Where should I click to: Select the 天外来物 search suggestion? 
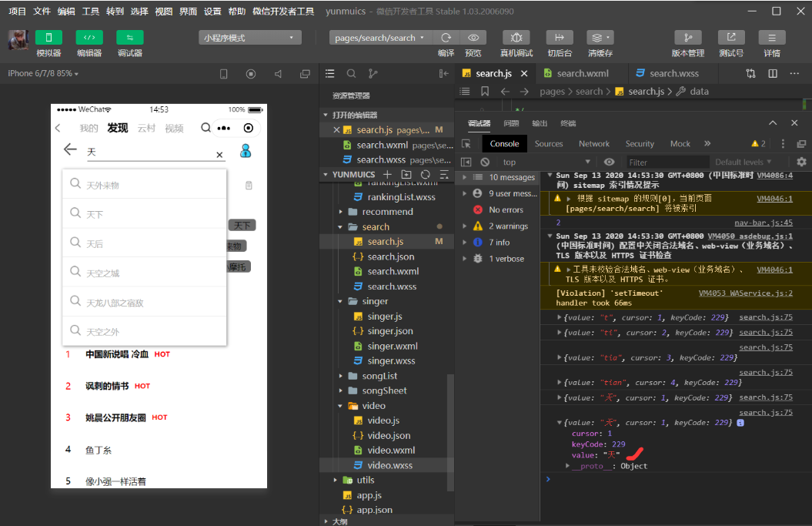click(x=145, y=185)
